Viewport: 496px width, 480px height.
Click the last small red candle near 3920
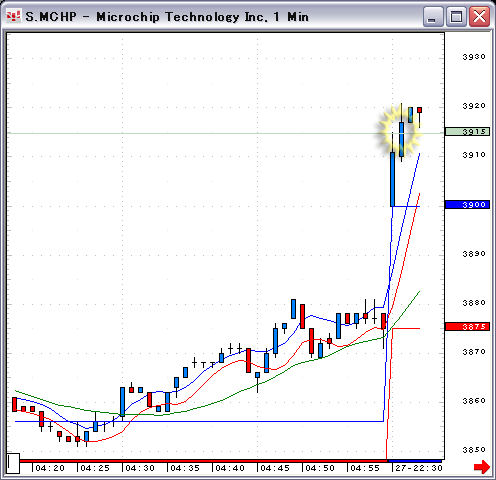click(x=419, y=110)
